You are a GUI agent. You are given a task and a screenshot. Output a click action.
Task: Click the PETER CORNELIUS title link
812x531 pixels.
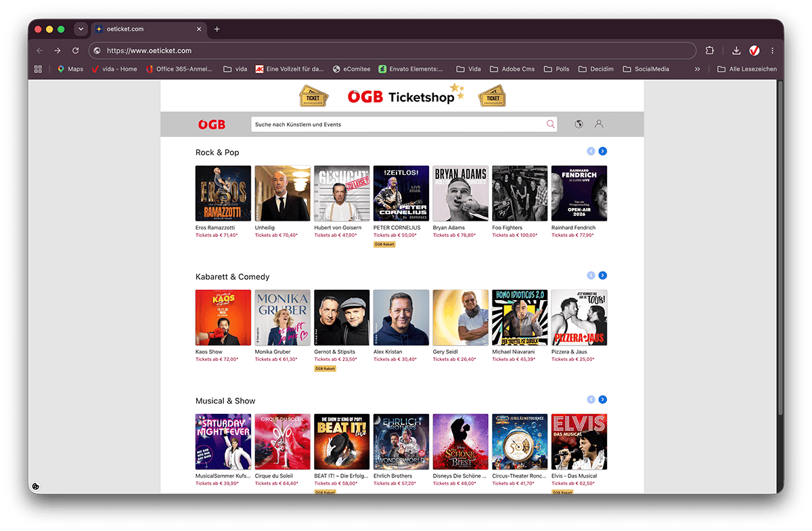tap(397, 228)
